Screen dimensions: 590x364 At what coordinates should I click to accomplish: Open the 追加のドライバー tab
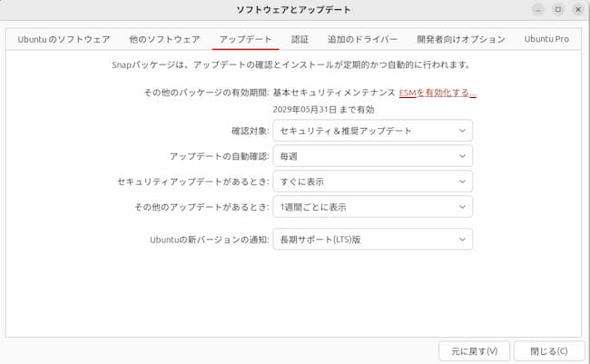tap(362, 39)
